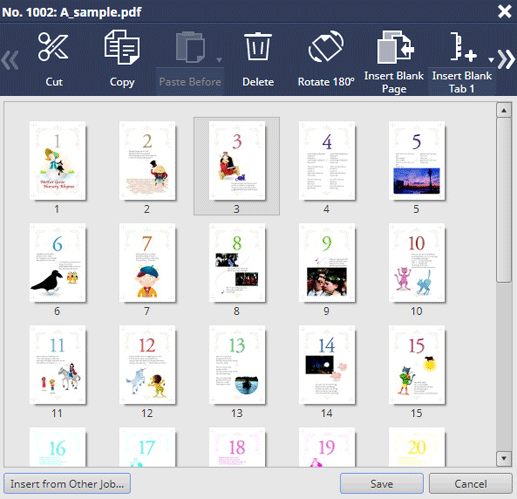
Task: Click the scrollbar down arrow
Action: [x=504, y=458]
